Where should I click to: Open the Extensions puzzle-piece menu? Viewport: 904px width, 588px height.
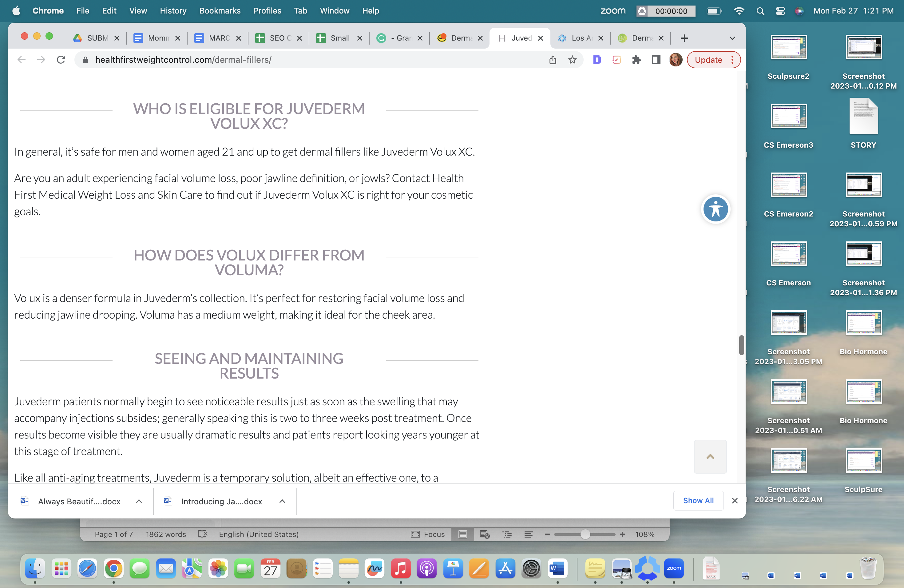636,60
